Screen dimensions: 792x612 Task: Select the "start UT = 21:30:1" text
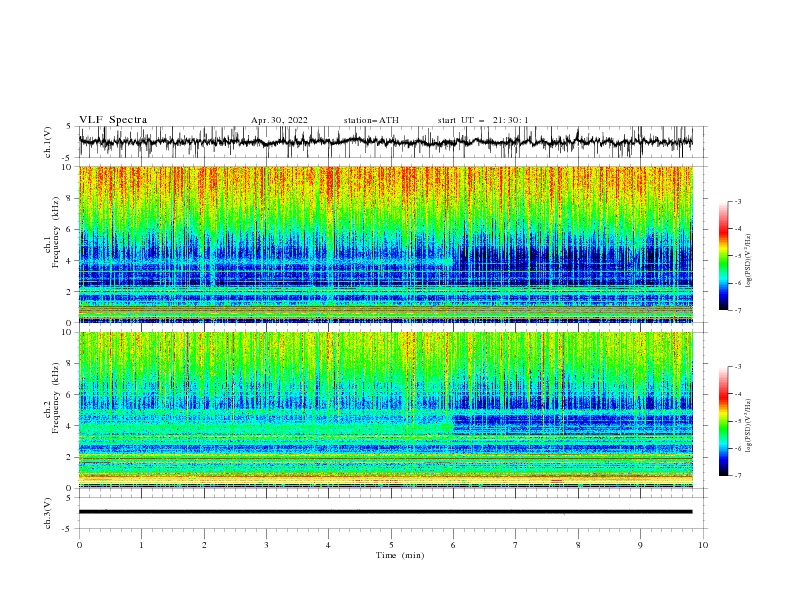pos(483,120)
